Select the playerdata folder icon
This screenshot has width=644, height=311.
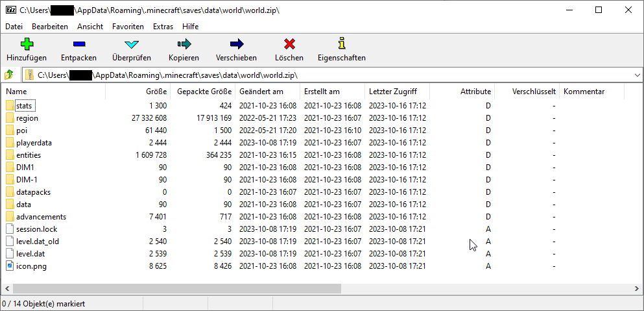pos(10,143)
